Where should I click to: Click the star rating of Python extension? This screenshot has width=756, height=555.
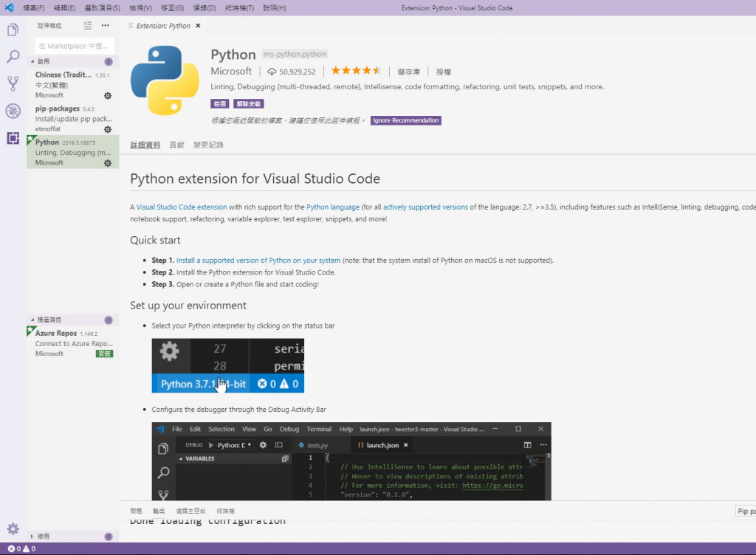point(356,71)
